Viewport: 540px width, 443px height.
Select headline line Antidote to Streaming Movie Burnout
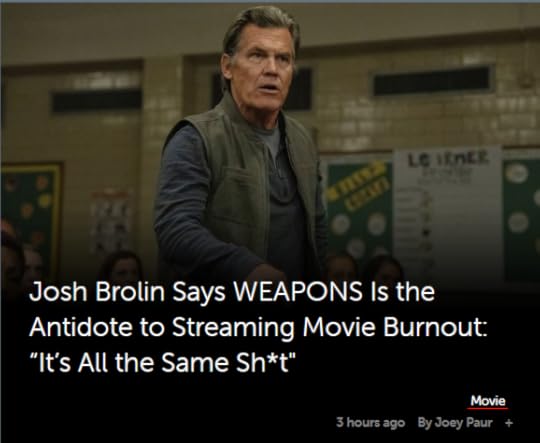click(259, 327)
